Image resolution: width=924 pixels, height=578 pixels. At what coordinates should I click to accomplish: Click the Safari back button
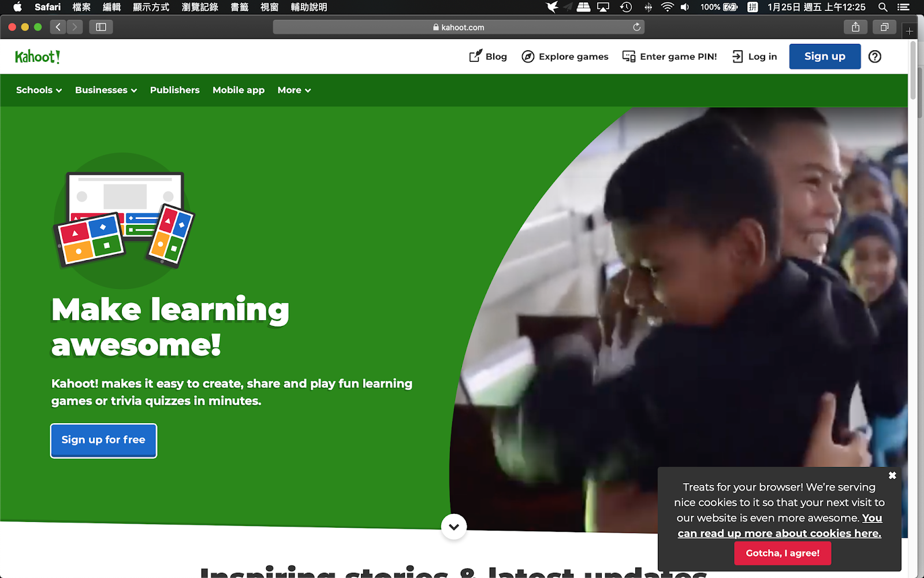58,27
